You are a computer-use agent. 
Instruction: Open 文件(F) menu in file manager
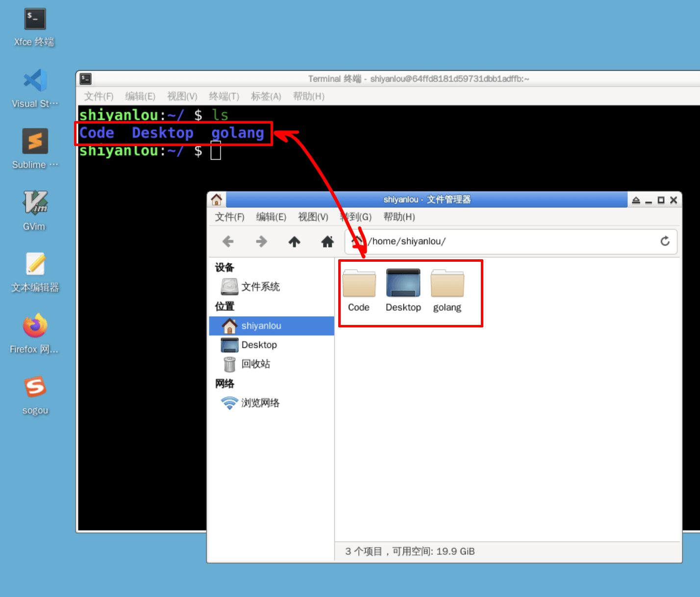point(229,217)
